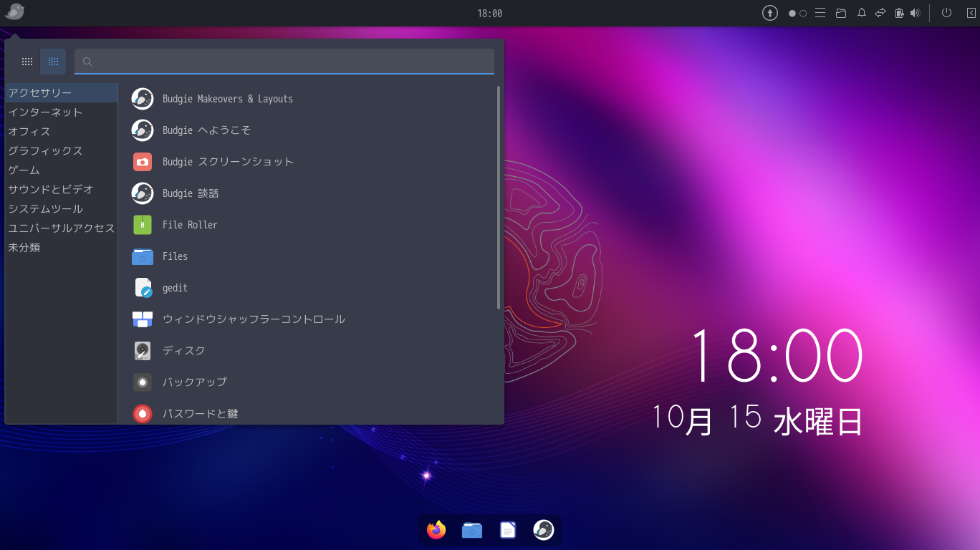Switch the menu to grid view

click(x=27, y=61)
